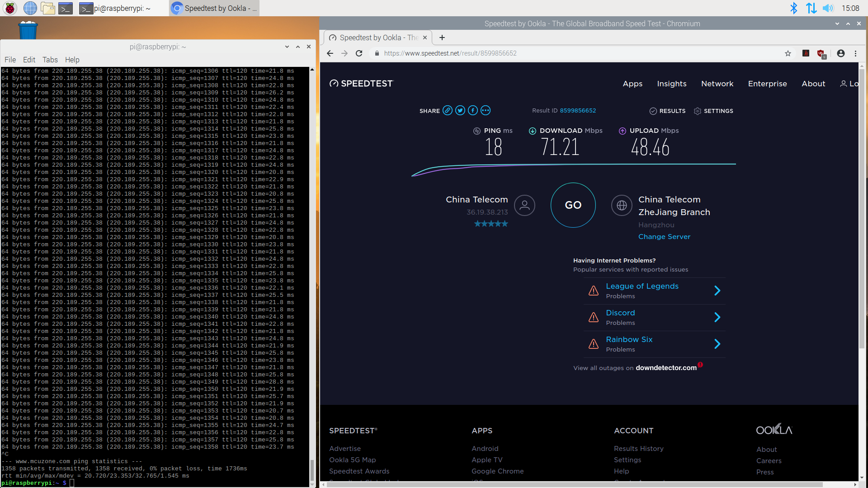Open the Chromium three-dot menu

click(x=855, y=53)
